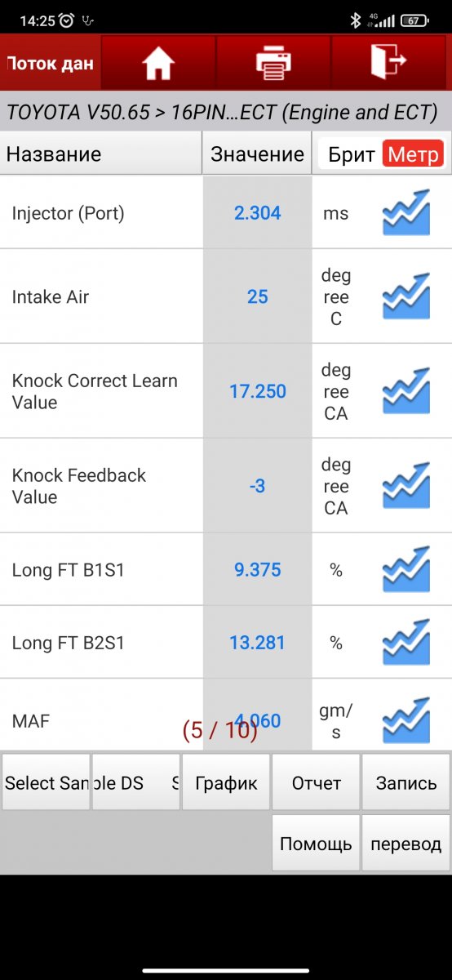
Task: Tap the exit door icon
Action: click(388, 63)
